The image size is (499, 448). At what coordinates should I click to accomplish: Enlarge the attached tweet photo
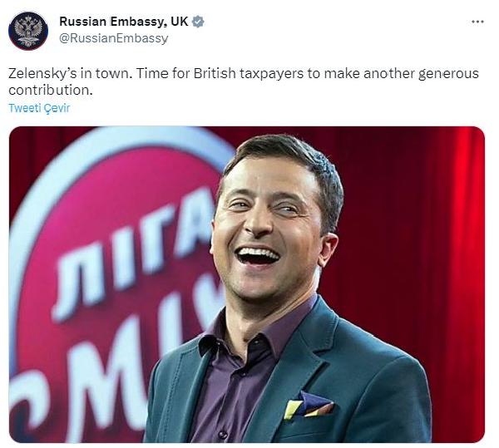click(246, 284)
